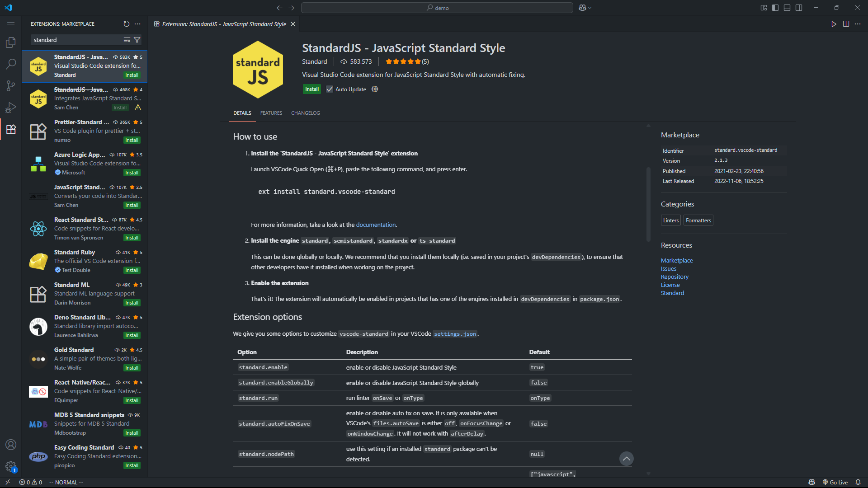Switch to the FEATURES tab
Image resolution: width=868 pixels, height=488 pixels.
pos(271,113)
